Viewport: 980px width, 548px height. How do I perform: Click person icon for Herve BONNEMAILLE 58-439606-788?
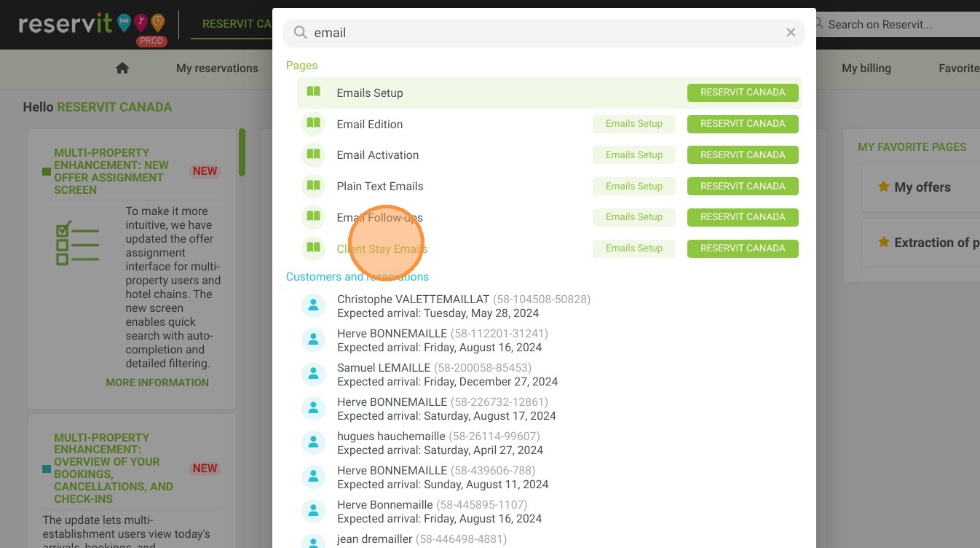click(x=313, y=477)
